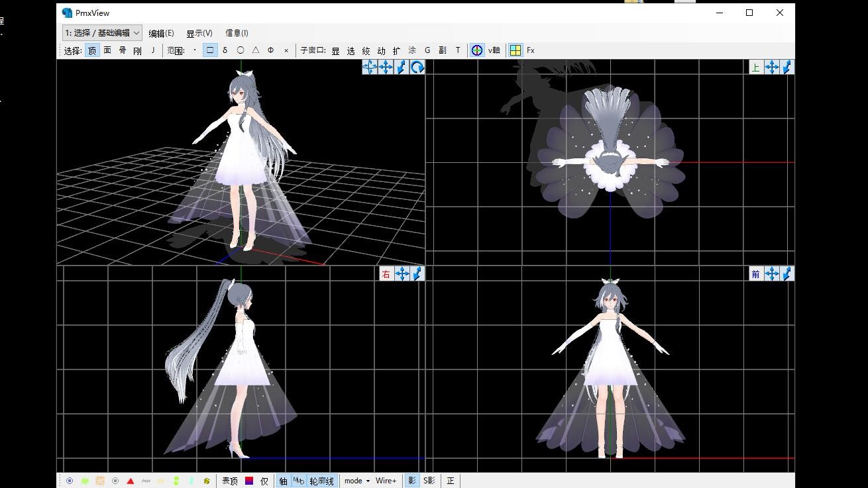868x488 pixels.
Task: Open the 编辑(E) menu
Action: point(161,33)
